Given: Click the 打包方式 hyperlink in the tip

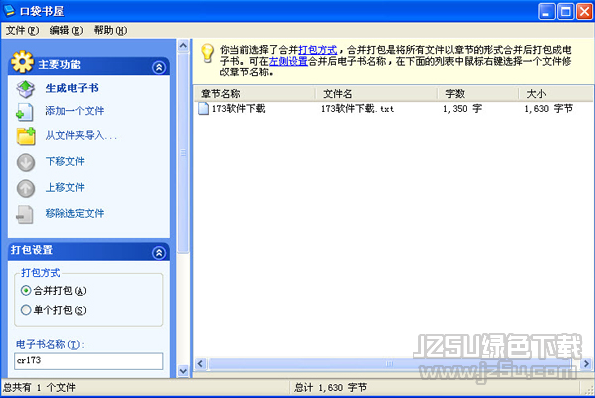Looking at the screenshot, I should point(318,50).
